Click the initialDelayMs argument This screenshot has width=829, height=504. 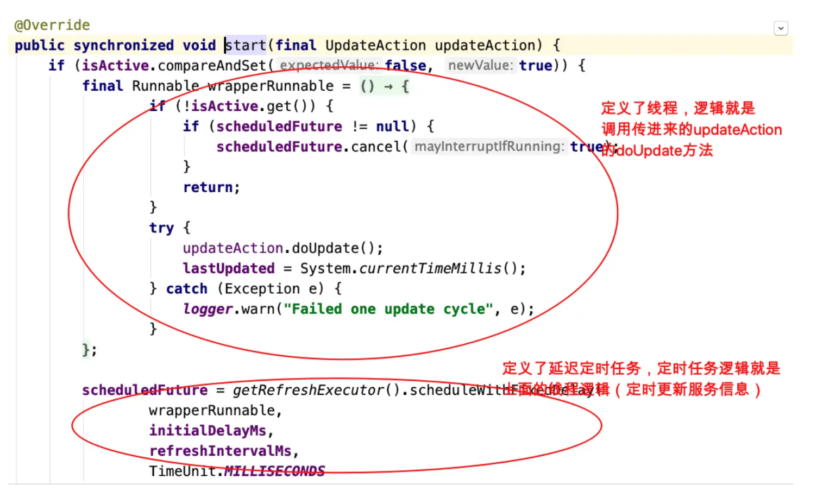(x=208, y=431)
